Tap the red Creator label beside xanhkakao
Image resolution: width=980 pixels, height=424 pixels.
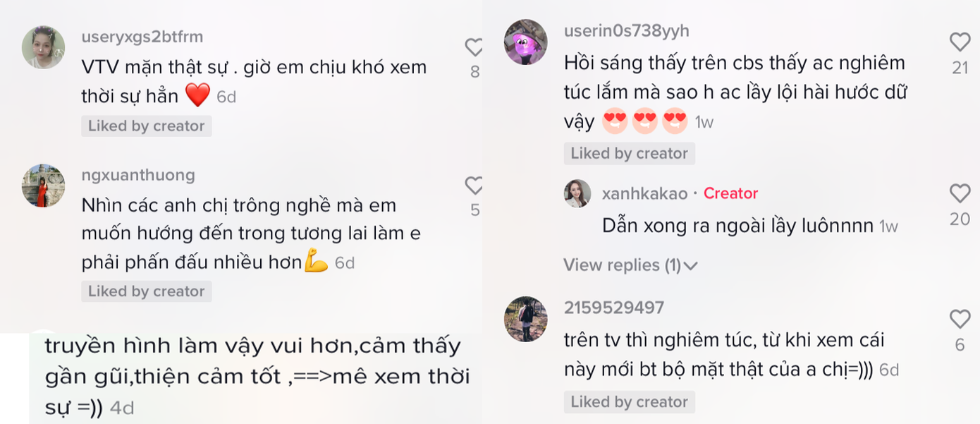(x=730, y=193)
